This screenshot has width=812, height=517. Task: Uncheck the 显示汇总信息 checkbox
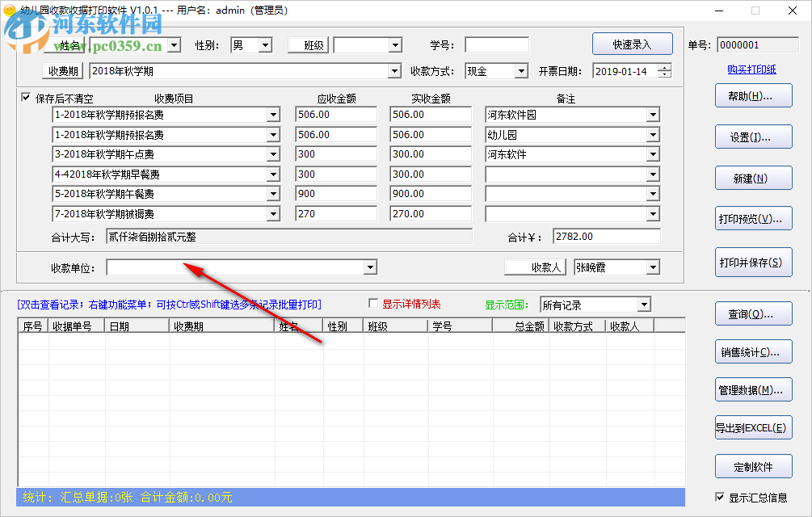pos(720,497)
